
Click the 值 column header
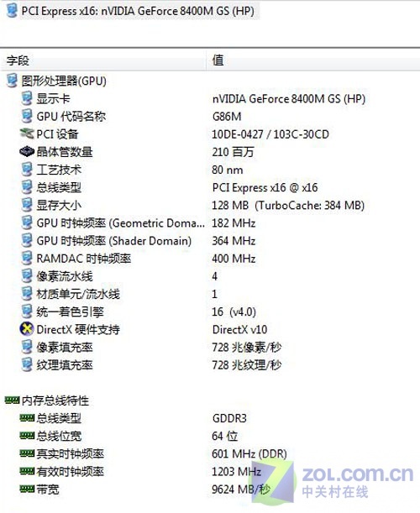(218, 60)
